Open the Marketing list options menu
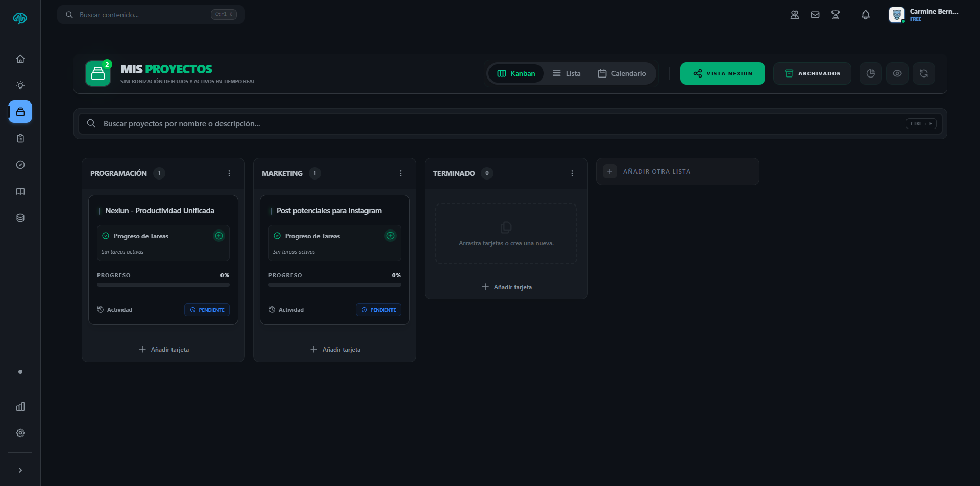The width and height of the screenshot is (980, 486). click(401, 173)
